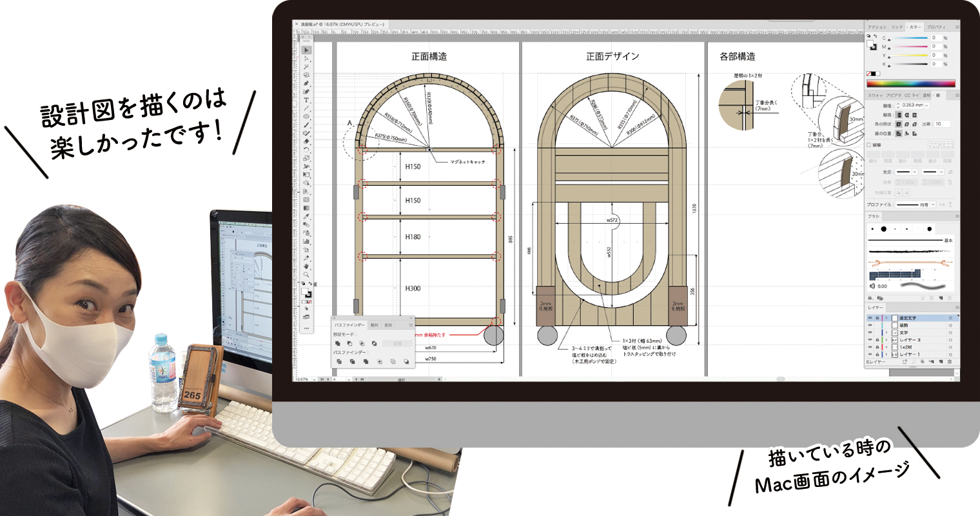This screenshot has width=980, height=516.
Task: Click Minus Front in Pathfinder shape modes
Action: point(349,344)
